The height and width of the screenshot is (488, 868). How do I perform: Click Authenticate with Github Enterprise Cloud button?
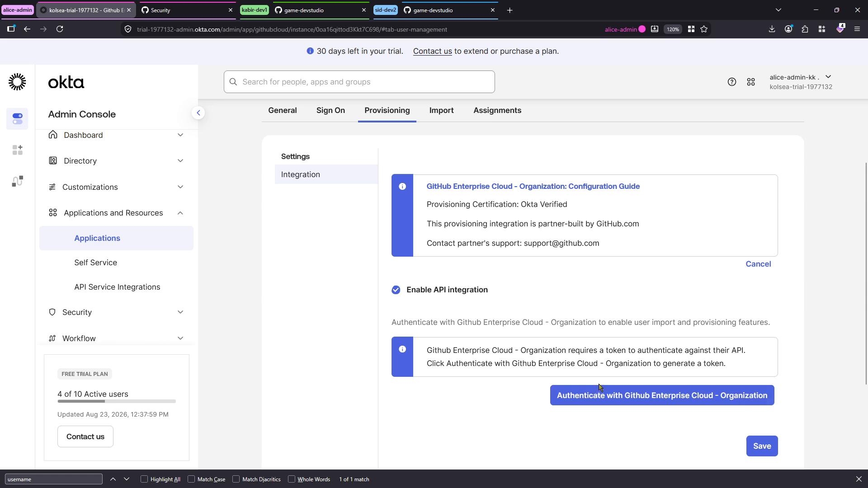(x=662, y=395)
